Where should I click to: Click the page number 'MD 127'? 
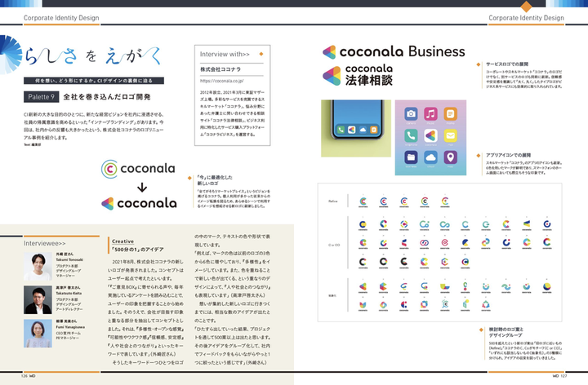pos(560,376)
